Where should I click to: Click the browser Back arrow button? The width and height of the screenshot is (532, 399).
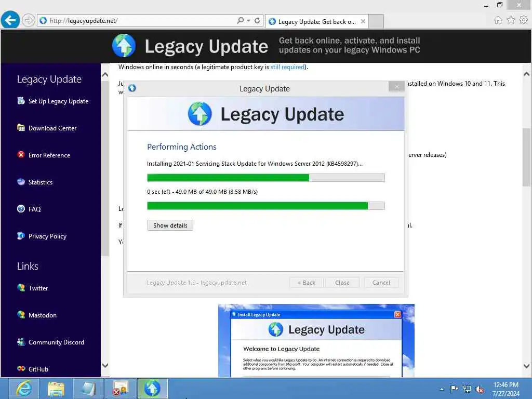point(10,20)
